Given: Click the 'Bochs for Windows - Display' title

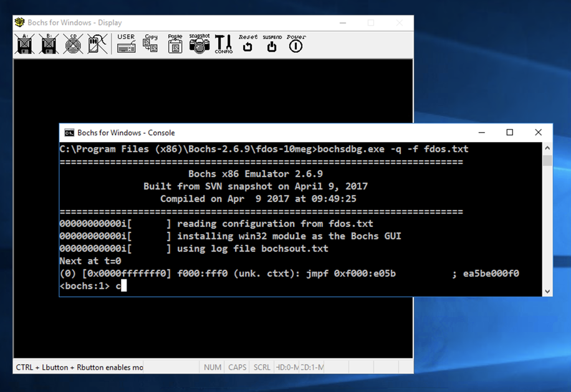Looking at the screenshot, I should pyautogui.click(x=75, y=22).
